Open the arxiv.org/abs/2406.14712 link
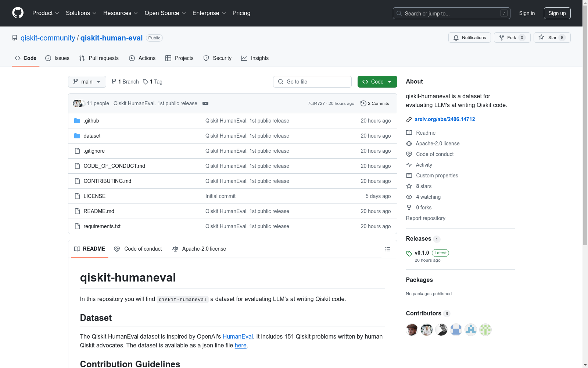Image resolution: width=588 pixels, height=368 pixels. 445,119
